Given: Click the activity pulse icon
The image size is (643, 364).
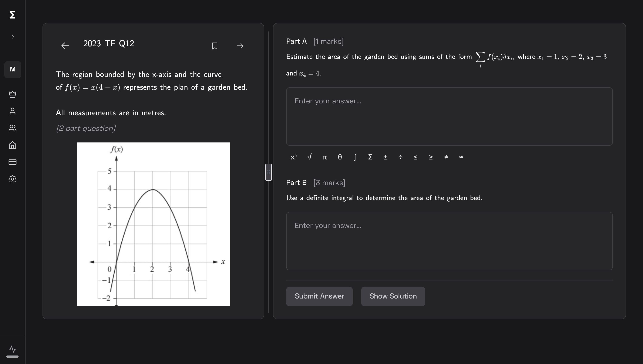Looking at the screenshot, I should (x=13, y=349).
